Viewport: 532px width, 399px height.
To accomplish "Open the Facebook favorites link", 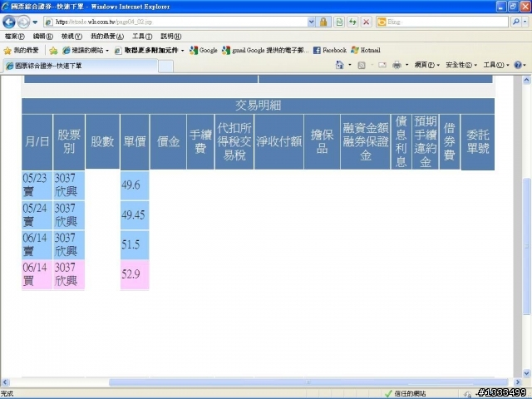I will pos(330,51).
